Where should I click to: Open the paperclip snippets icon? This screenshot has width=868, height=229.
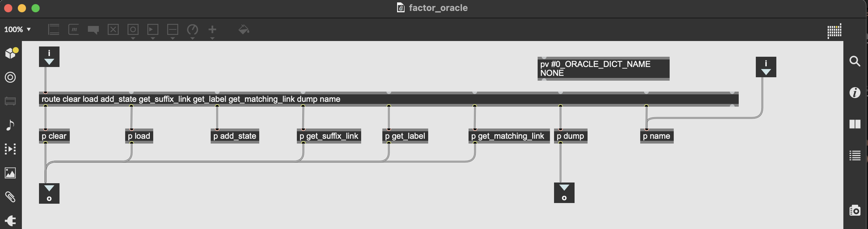pos(10,197)
